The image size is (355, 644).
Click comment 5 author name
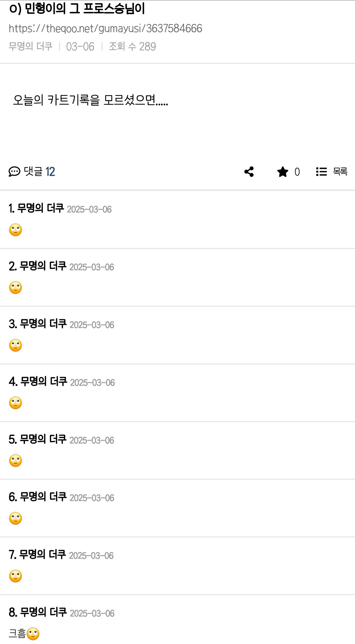click(x=43, y=439)
